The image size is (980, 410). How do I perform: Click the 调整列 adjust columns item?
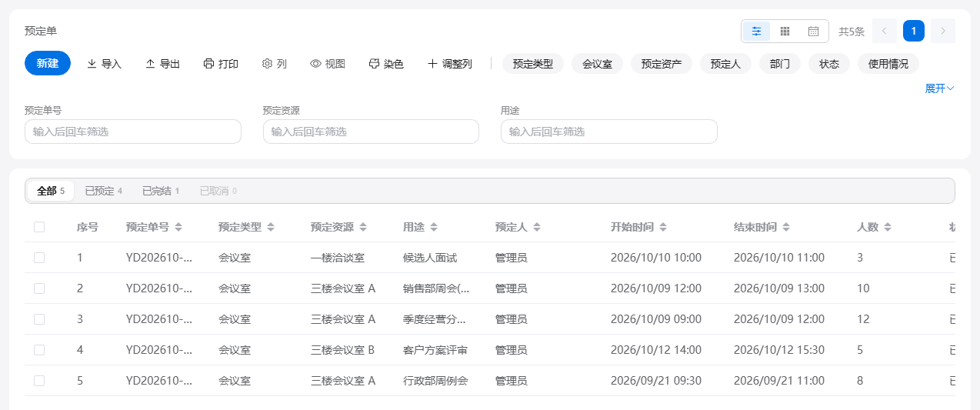point(450,64)
